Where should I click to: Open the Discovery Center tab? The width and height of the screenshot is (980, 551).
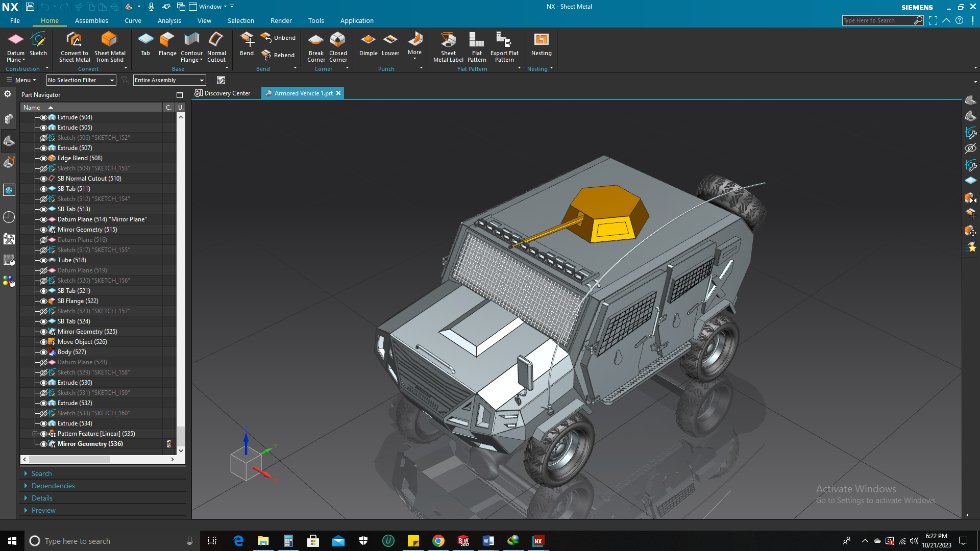pos(223,93)
